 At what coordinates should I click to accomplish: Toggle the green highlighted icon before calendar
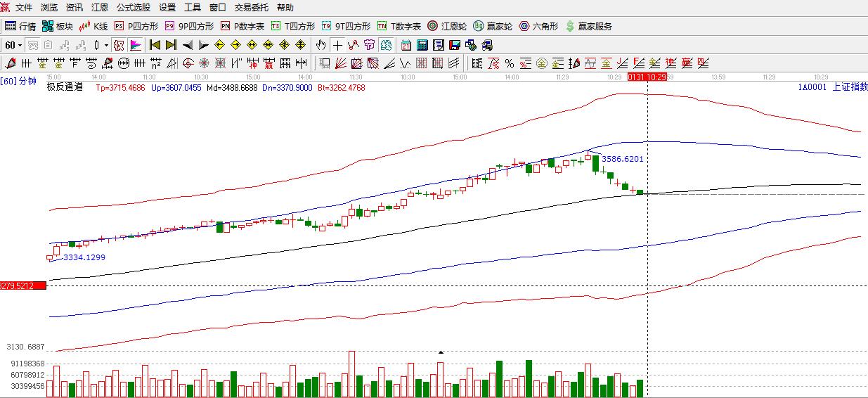click(386, 45)
